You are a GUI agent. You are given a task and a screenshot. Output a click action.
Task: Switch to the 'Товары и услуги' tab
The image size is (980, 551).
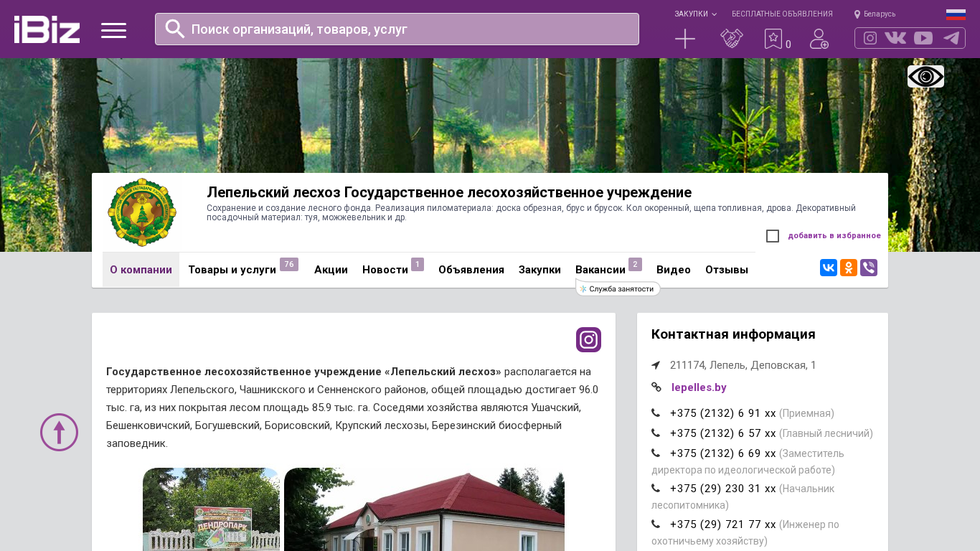click(232, 270)
